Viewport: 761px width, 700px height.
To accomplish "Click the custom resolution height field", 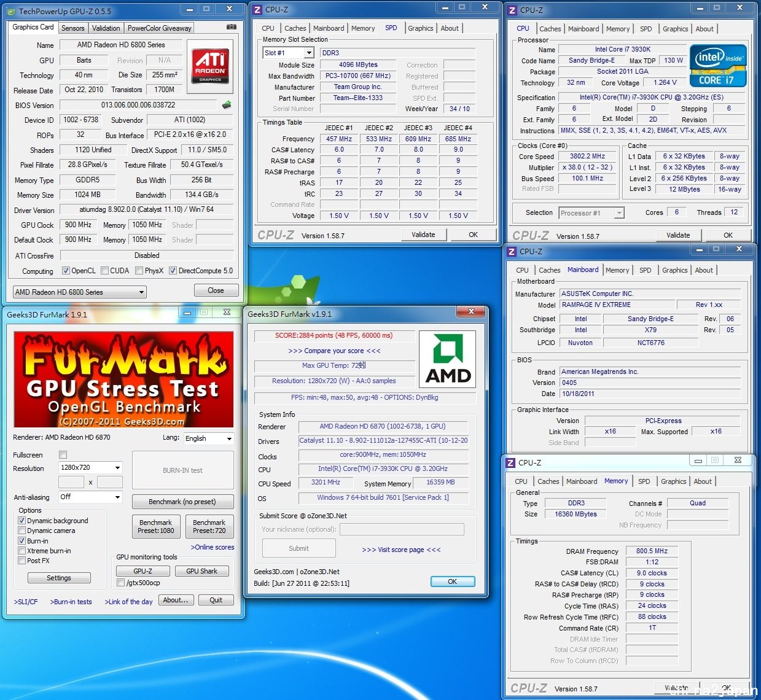I will coord(109,483).
